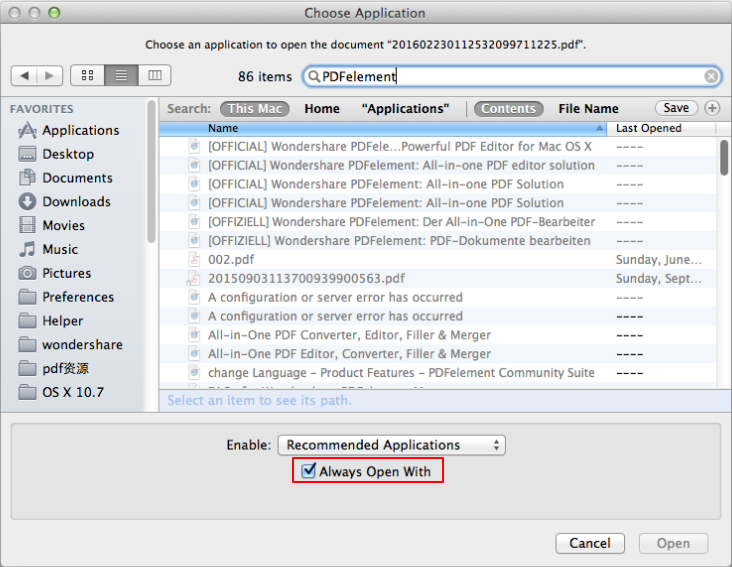Click the magnifying glass search icon
Viewport: 732px width, 567px height.
pyautogui.click(x=314, y=76)
